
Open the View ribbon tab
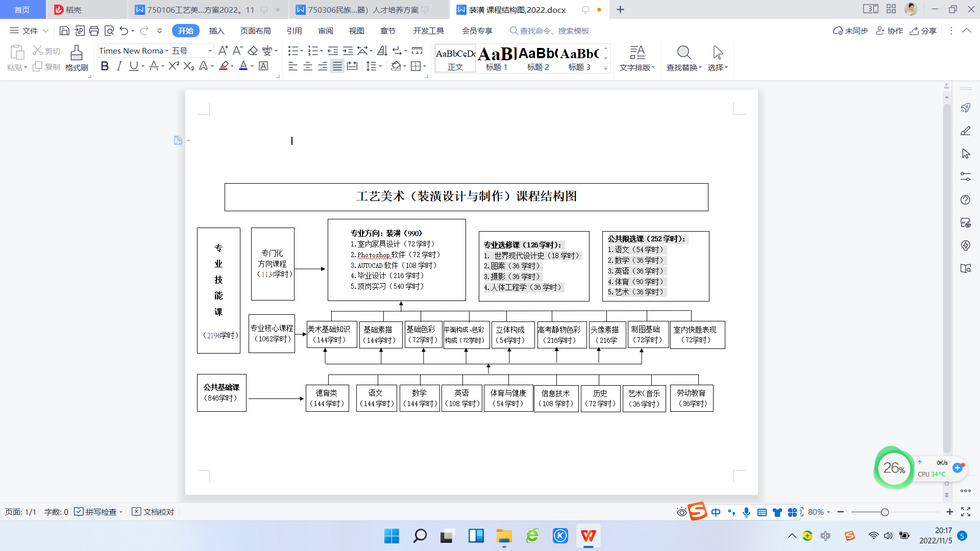tap(356, 31)
